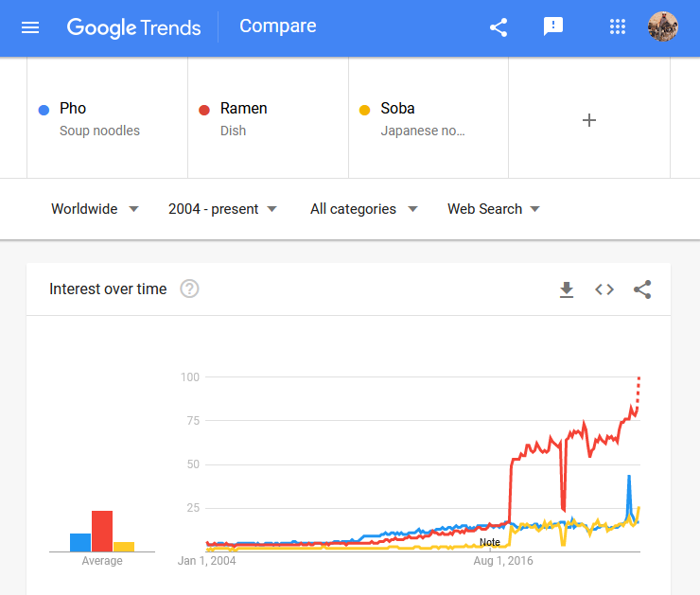Open the Web Search type dropdown
700x595 pixels.
493,209
